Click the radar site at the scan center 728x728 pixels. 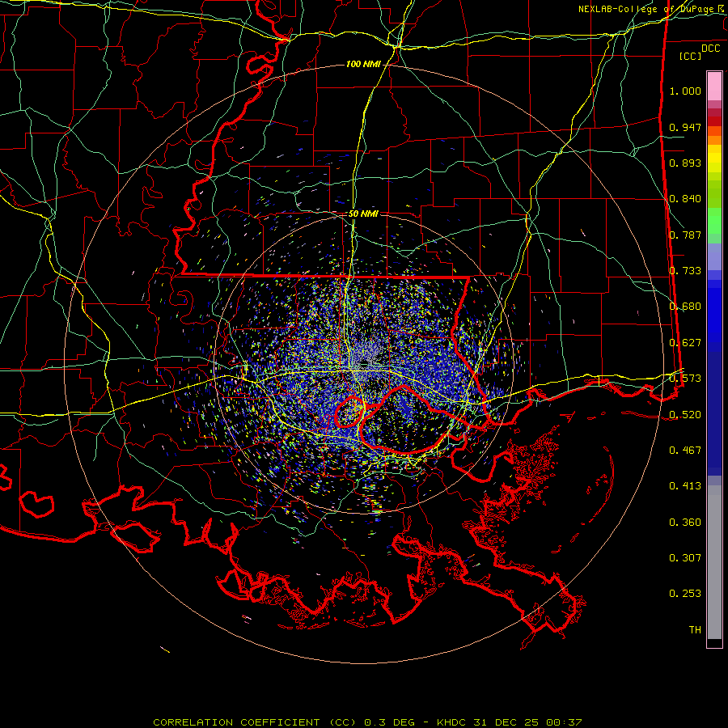point(363,362)
